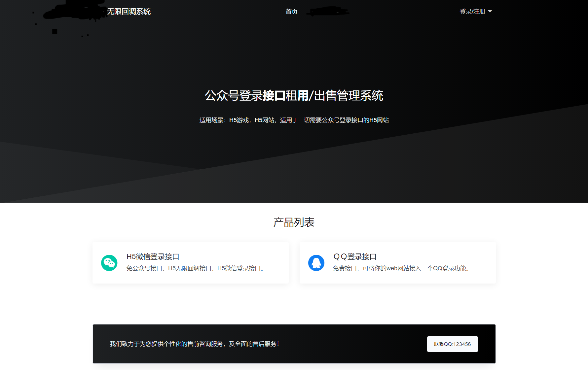This screenshot has height=370, width=588.
Task: Click the dark contact banner at page bottom
Action: click(294, 344)
